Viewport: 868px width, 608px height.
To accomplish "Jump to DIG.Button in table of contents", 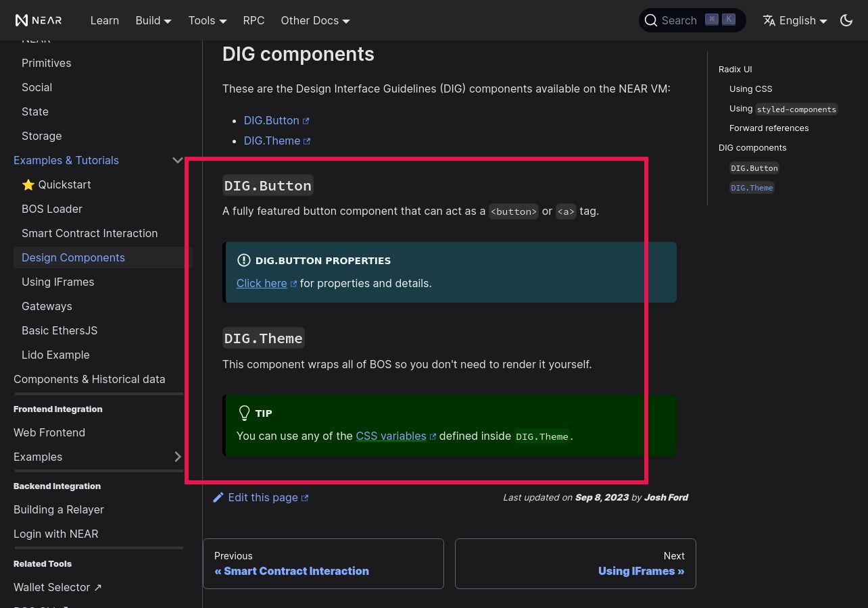I will pyautogui.click(x=754, y=168).
